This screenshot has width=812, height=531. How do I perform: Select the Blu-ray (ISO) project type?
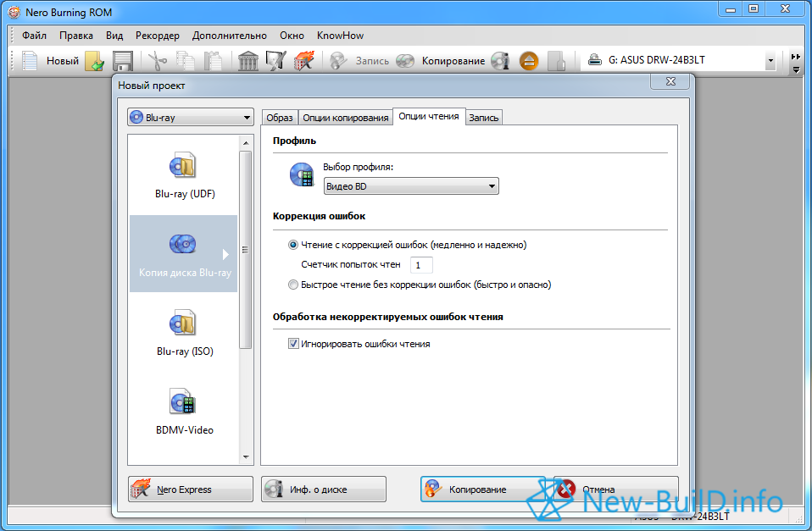click(185, 333)
